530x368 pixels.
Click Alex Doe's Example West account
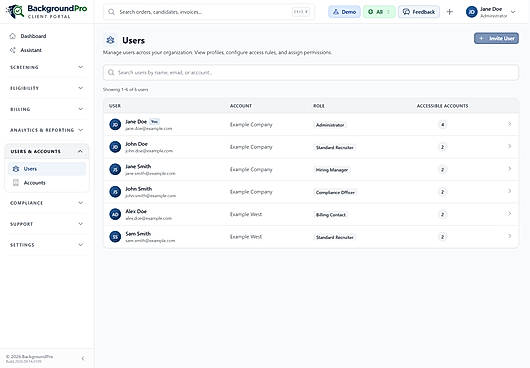(x=246, y=214)
